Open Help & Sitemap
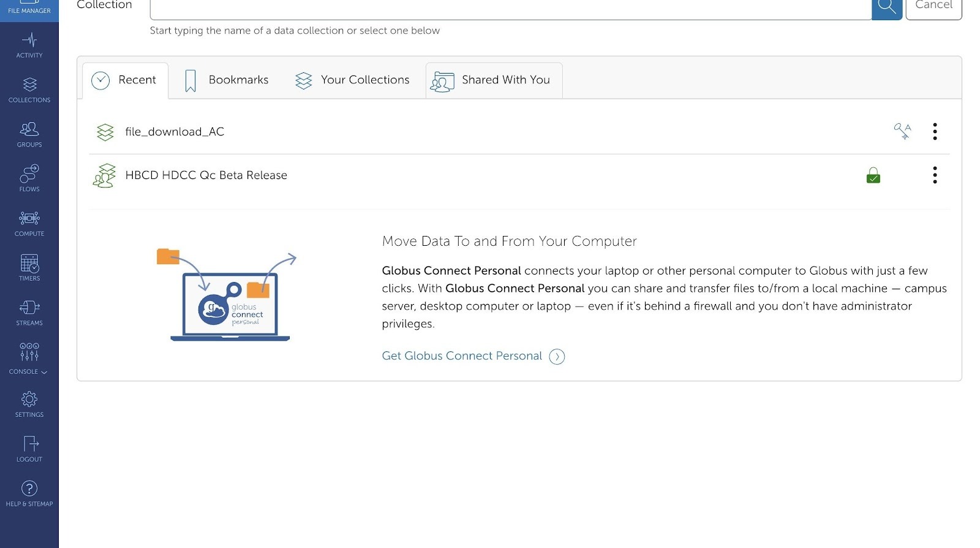The image size is (980, 548). [x=29, y=494]
